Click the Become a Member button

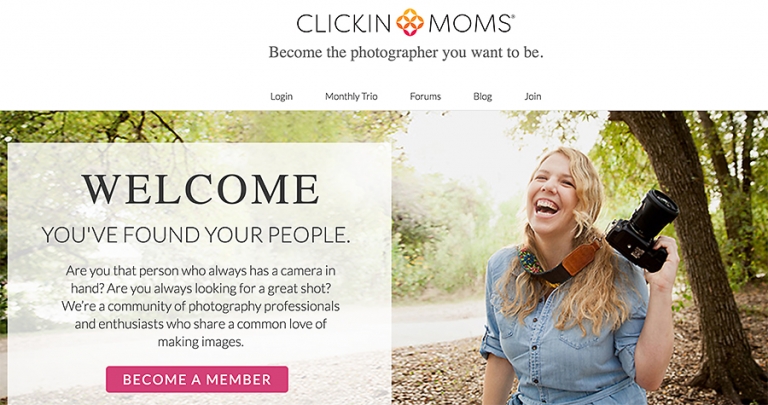coord(197,379)
